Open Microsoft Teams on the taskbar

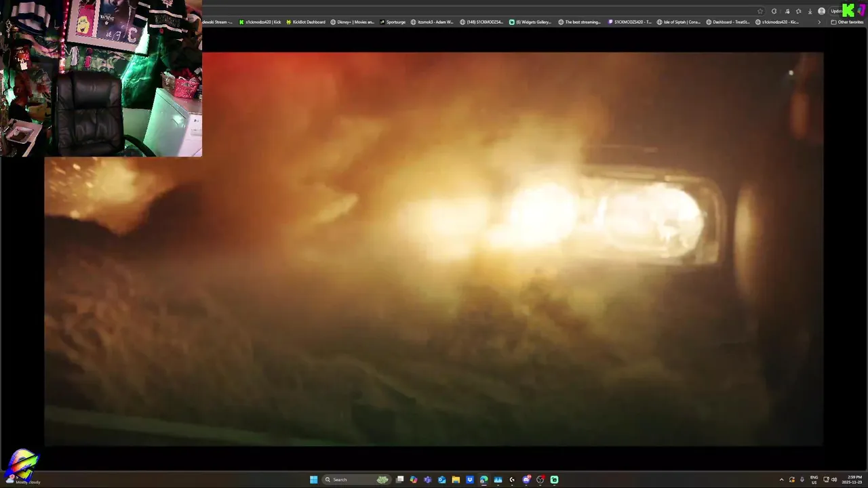coord(427,480)
